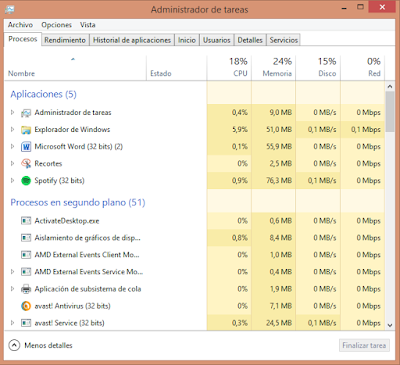This screenshot has width=400, height=365.
Task: Expand the avast! Service (32 bits) row
Action: click(12, 323)
